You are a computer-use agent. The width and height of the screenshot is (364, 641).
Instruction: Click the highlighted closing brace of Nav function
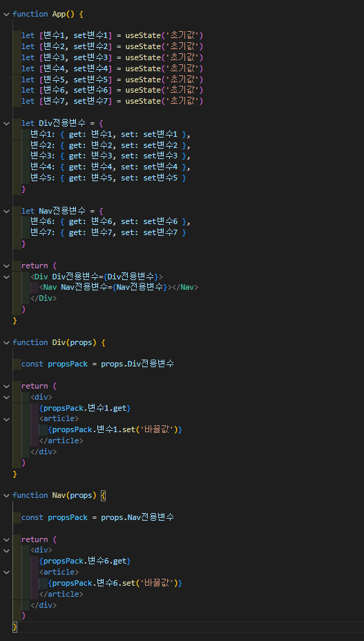coord(15,626)
